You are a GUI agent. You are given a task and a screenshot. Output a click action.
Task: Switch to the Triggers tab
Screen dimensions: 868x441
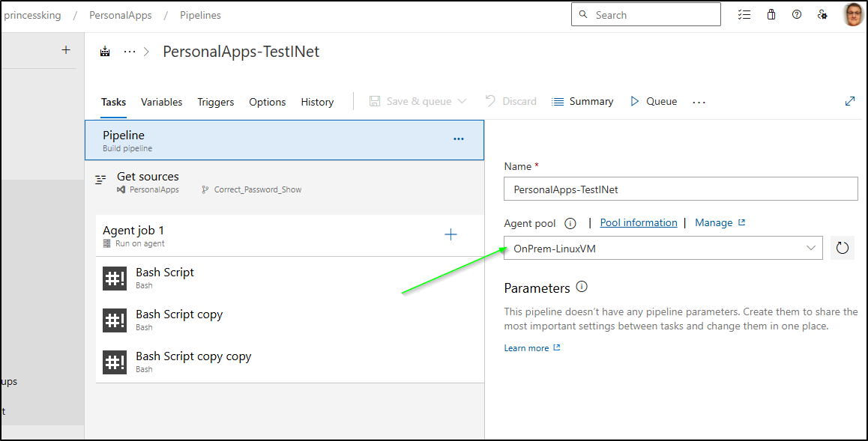pos(215,103)
